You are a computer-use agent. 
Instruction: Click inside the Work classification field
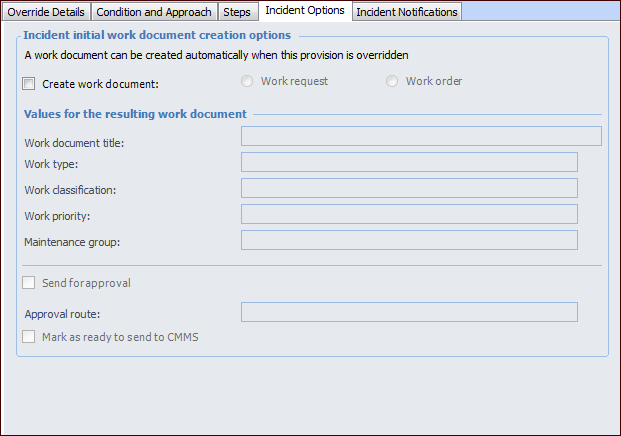tap(409, 188)
